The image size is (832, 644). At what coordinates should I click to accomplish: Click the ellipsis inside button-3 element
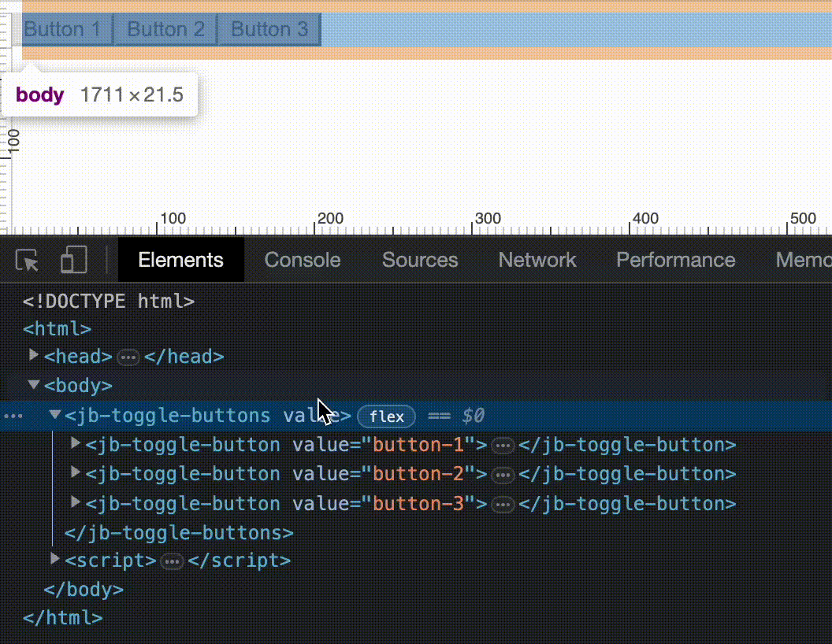[x=503, y=504]
